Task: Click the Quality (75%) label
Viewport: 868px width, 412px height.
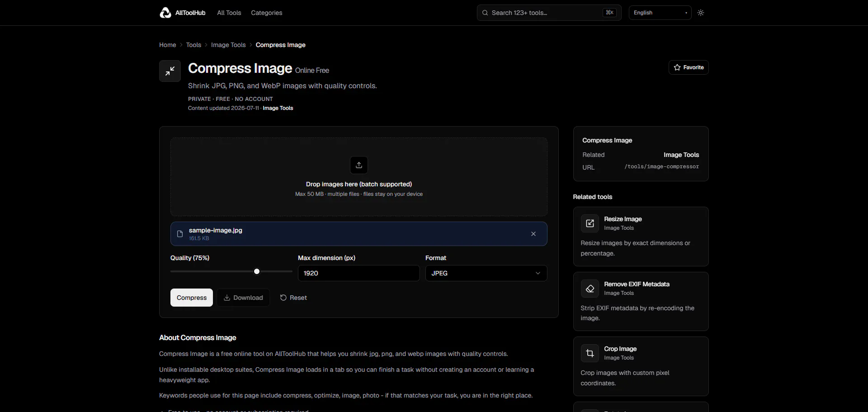Action: pos(190,258)
